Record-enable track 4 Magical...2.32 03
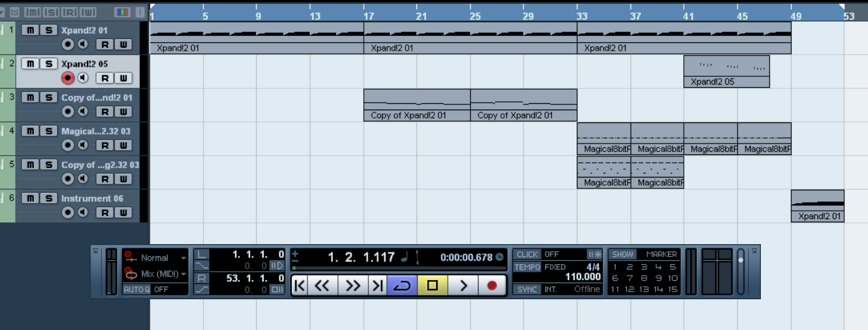 click(67, 145)
